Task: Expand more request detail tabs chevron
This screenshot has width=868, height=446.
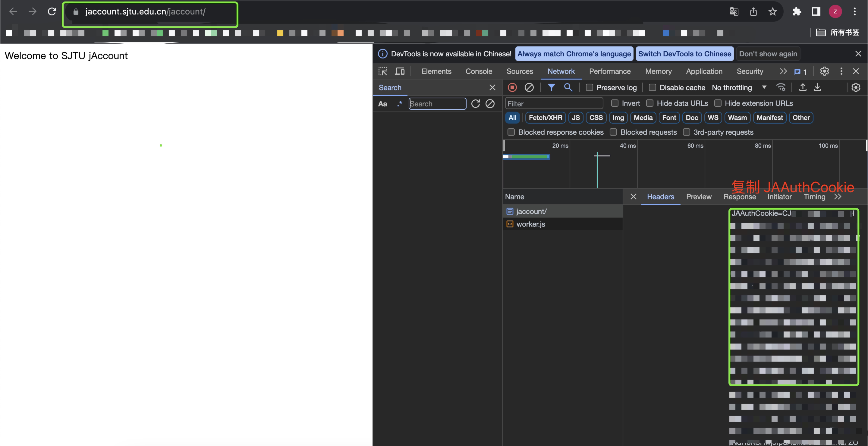Action: (838, 197)
